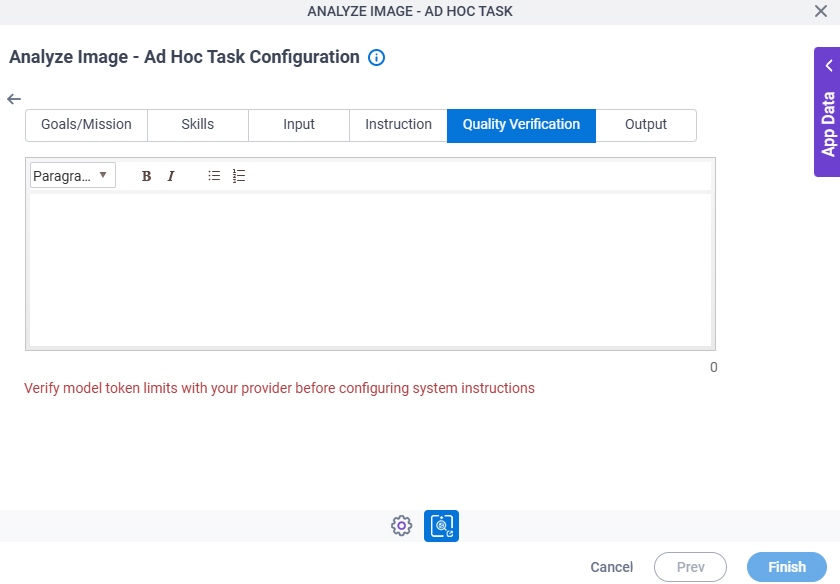The height and width of the screenshot is (584, 840).
Task: Go back using the left arrow icon
Action: click(14, 99)
